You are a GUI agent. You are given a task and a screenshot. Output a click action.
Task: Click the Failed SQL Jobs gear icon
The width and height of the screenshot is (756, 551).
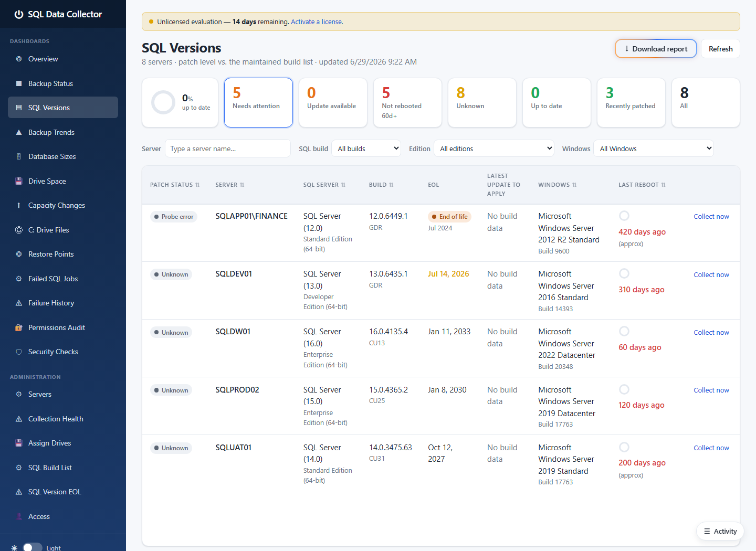click(19, 279)
